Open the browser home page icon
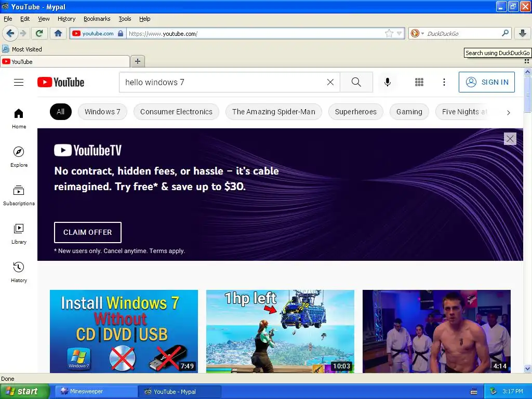The image size is (532, 399). (58, 33)
